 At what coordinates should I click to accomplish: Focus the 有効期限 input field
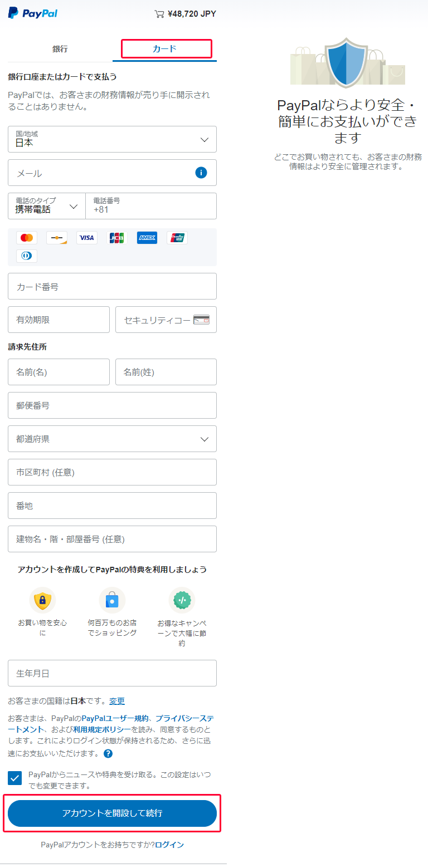[59, 320]
